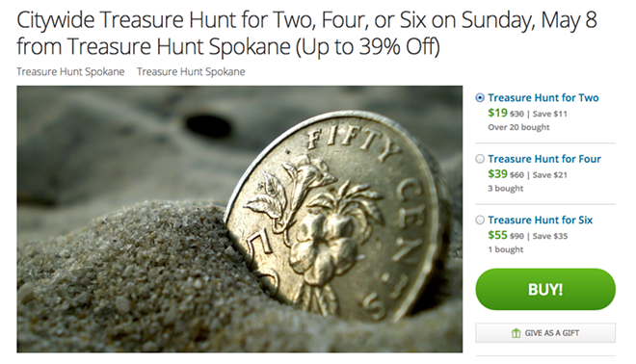Click the Save $21 label
Screen dimensions: 636x364
550,175
